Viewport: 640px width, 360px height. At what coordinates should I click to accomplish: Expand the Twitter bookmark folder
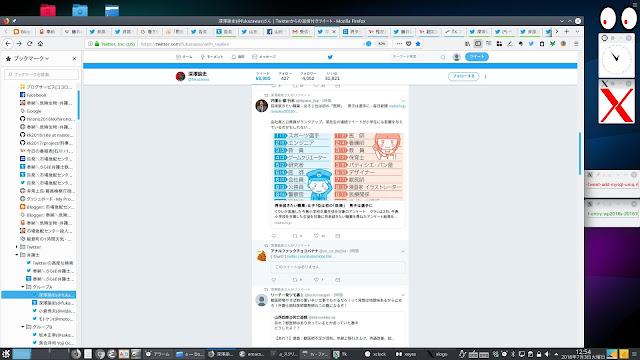17,247
